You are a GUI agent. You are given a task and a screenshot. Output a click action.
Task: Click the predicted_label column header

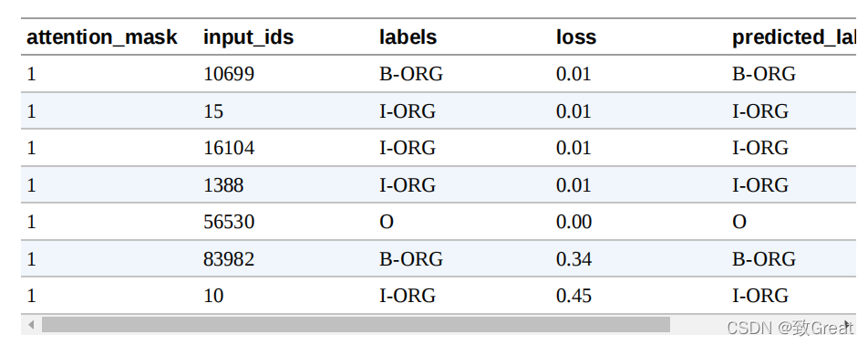tap(793, 37)
